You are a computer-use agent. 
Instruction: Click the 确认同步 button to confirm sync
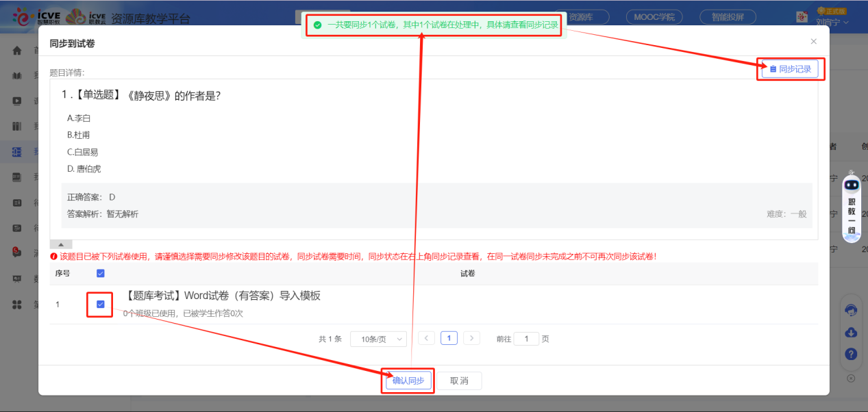point(407,381)
